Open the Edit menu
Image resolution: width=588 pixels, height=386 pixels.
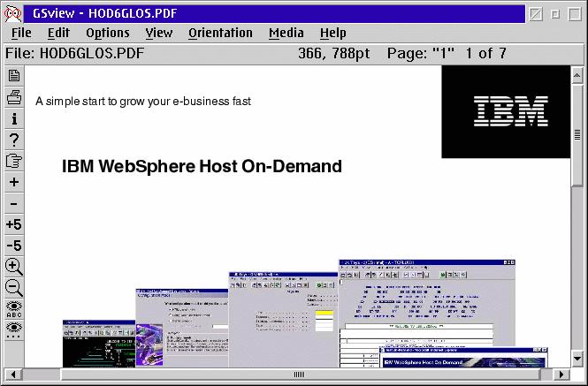coord(58,33)
